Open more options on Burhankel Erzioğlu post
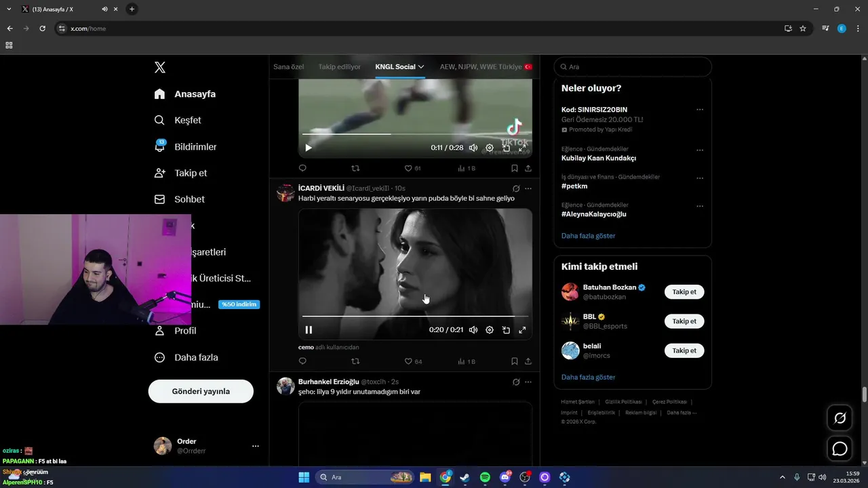The width and height of the screenshot is (868, 488). pyautogui.click(x=528, y=382)
